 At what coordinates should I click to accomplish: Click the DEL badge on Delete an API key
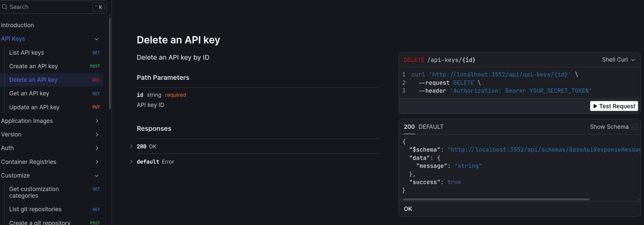pos(96,80)
